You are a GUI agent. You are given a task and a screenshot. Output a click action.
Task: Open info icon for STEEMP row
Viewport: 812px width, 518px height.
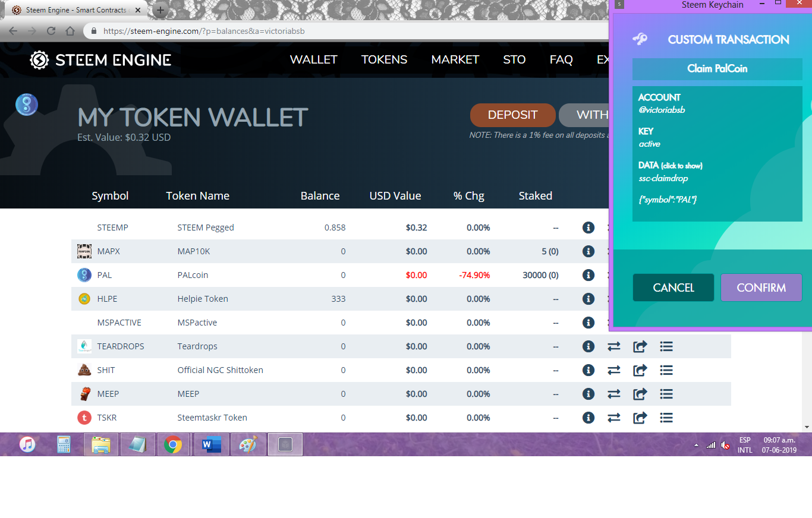pyautogui.click(x=588, y=228)
